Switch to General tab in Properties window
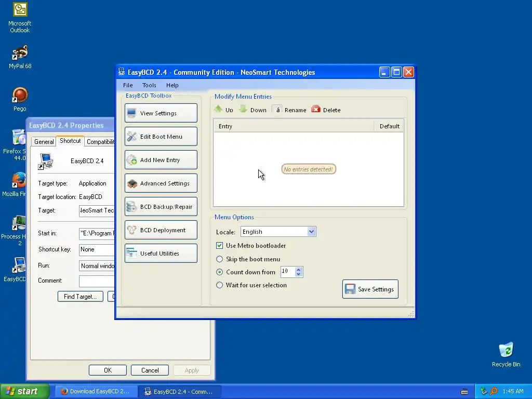 click(x=44, y=141)
